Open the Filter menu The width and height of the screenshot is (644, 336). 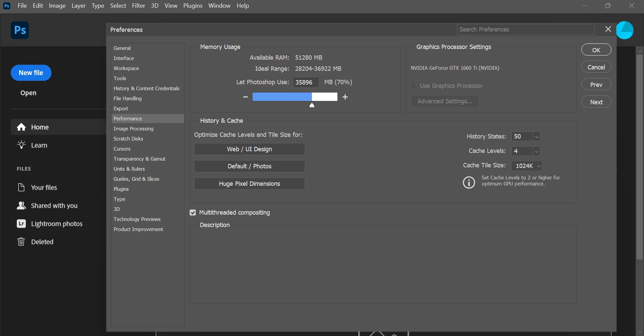pos(139,6)
